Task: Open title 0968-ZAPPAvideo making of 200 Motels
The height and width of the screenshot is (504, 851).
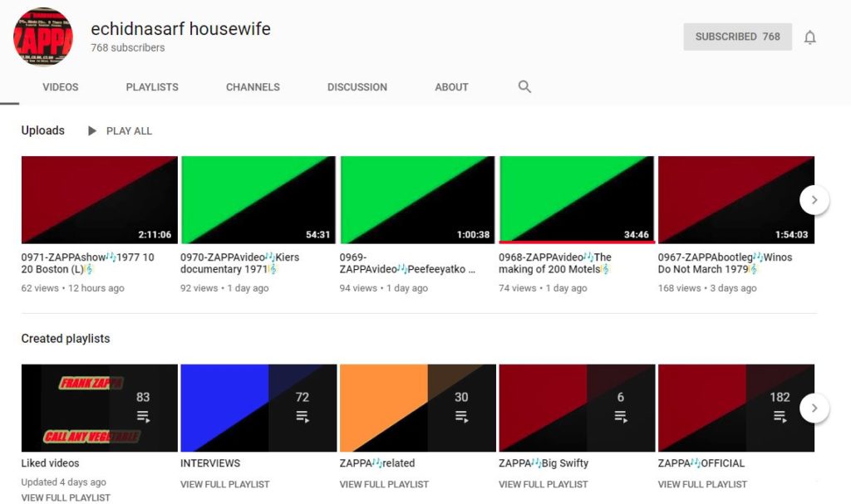Action: (x=555, y=263)
